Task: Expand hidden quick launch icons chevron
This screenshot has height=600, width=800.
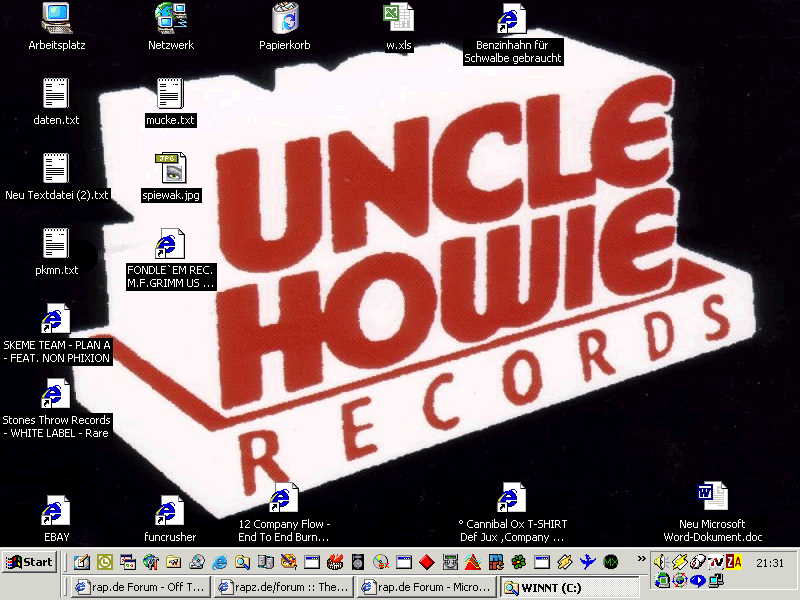Action: [641, 559]
